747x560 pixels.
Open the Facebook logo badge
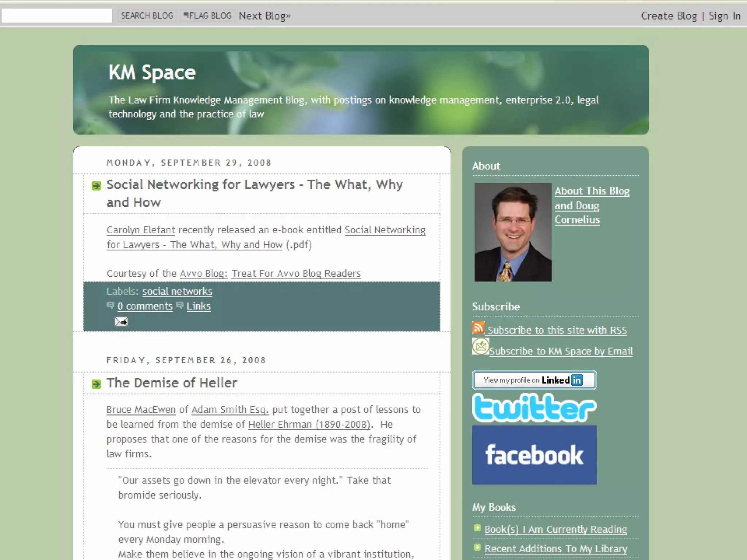pyautogui.click(x=534, y=455)
